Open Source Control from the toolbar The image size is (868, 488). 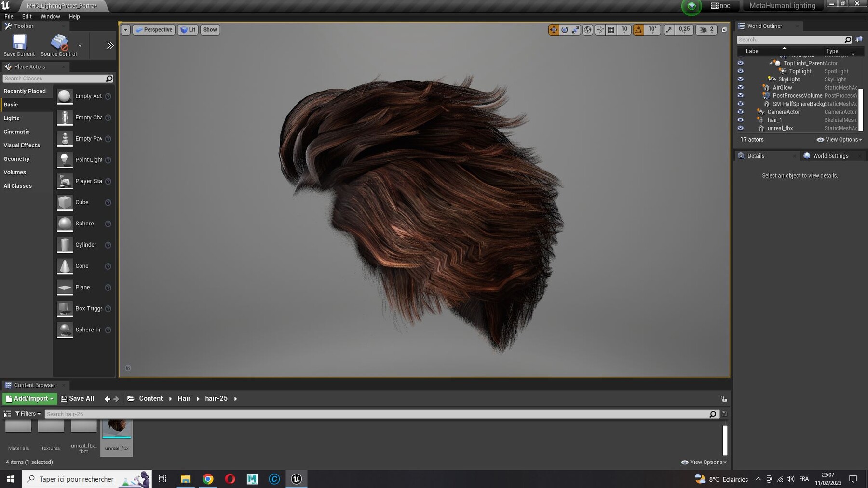pos(59,45)
